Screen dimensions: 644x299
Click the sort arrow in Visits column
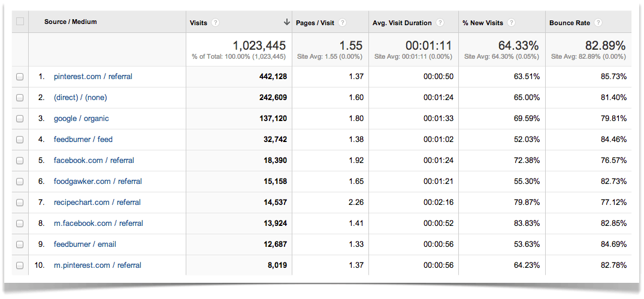(x=286, y=22)
